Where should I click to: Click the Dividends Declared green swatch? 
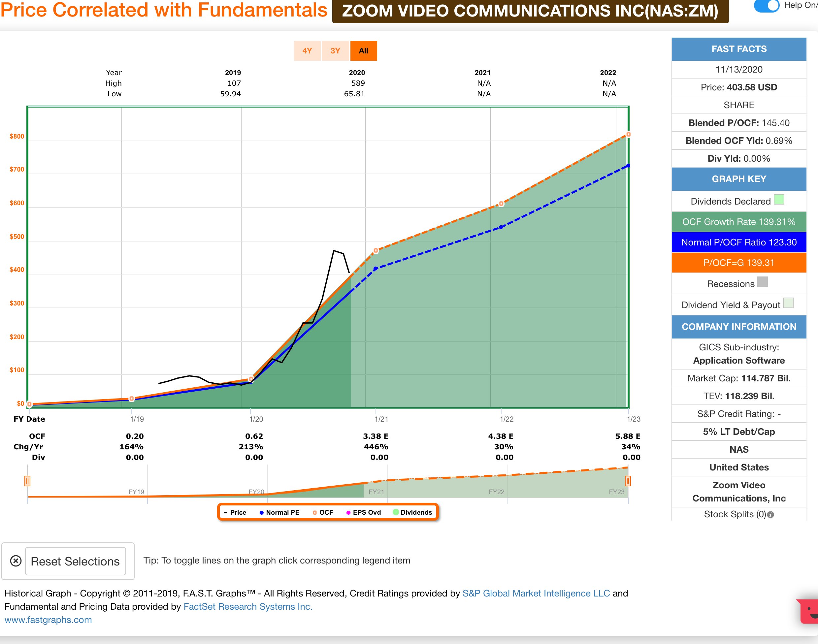click(779, 200)
